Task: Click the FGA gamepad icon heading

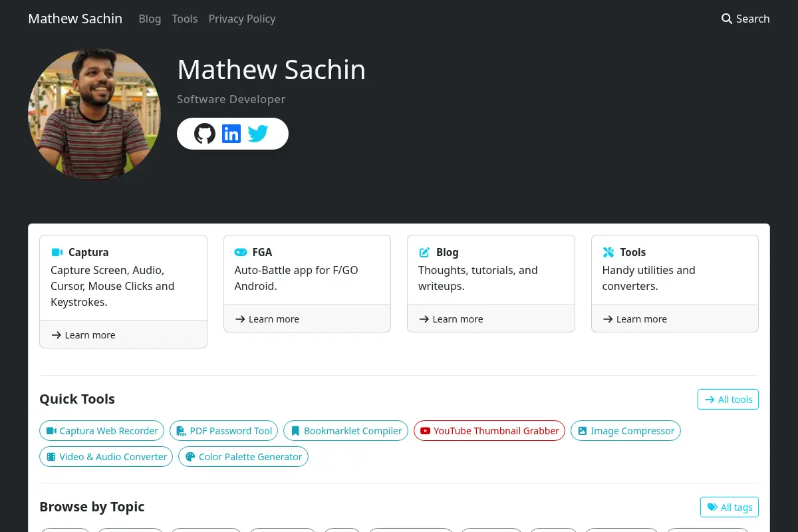Action: tap(241, 252)
